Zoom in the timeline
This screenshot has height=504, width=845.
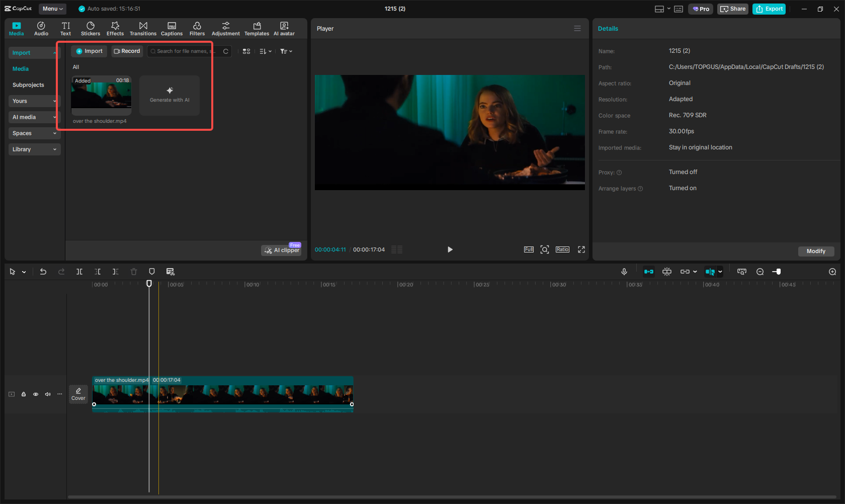[x=832, y=272]
